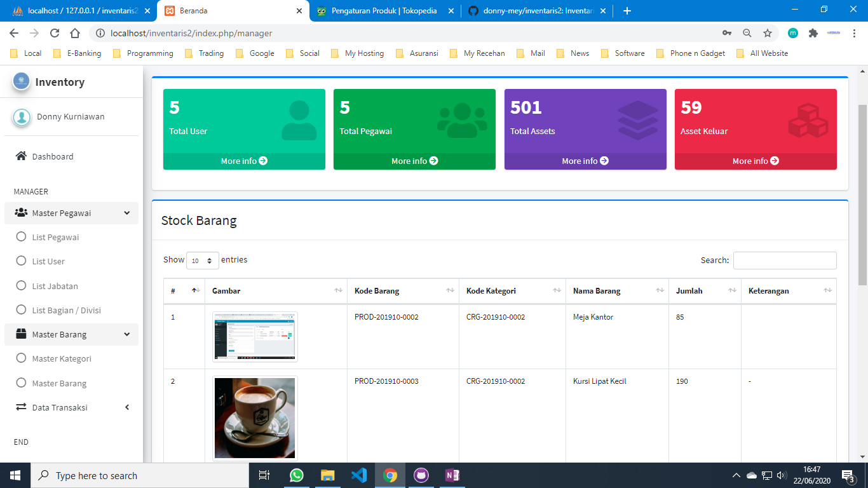Click More info on Total Assets card
The image size is (868, 488).
click(585, 161)
